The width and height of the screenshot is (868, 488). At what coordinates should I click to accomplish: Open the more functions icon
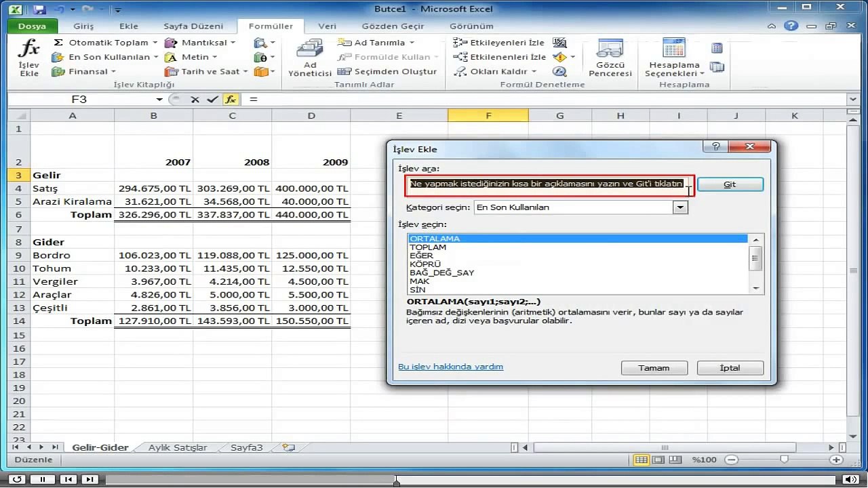264,71
